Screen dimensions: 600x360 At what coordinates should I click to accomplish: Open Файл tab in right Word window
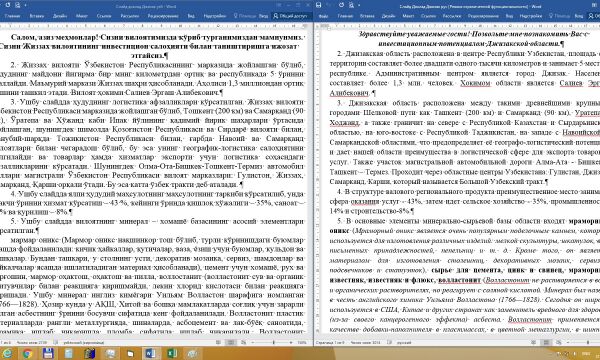coord(323,16)
